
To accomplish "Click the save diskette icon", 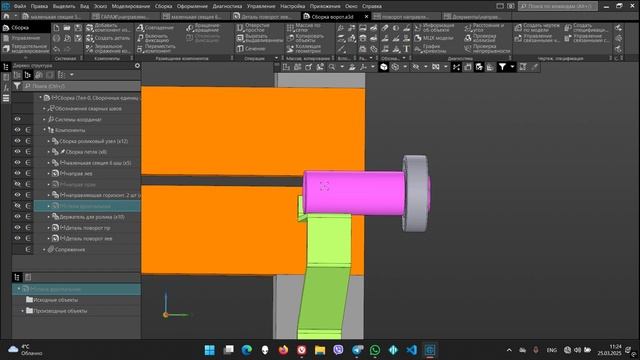I will (x=78, y=28).
